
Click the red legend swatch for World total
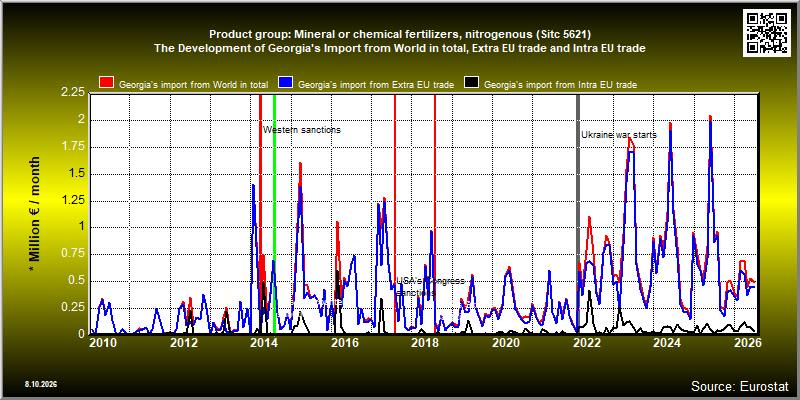[106, 84]
